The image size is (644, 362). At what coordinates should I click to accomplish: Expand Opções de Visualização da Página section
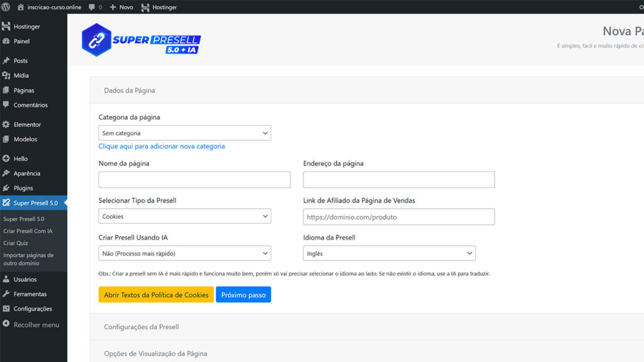click(155, 354)
